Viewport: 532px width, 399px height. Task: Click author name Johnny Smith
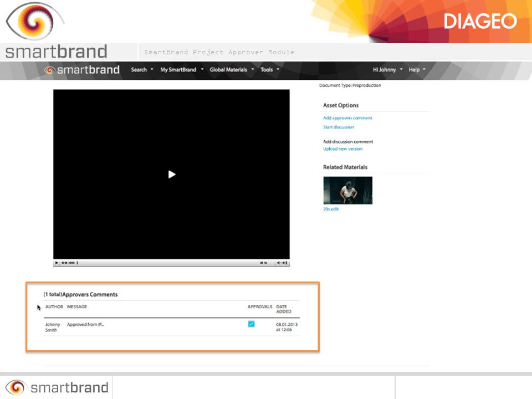pos(53,327)
